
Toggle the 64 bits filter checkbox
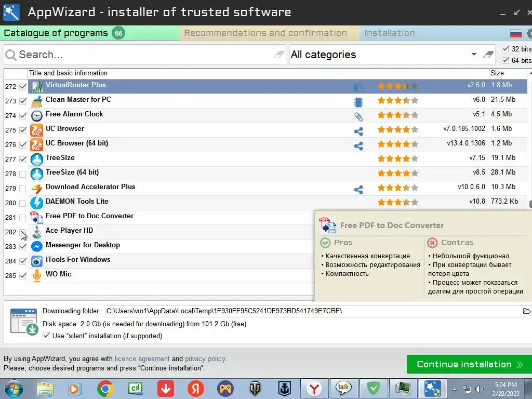pyautogui.click(x=506, y=60)
